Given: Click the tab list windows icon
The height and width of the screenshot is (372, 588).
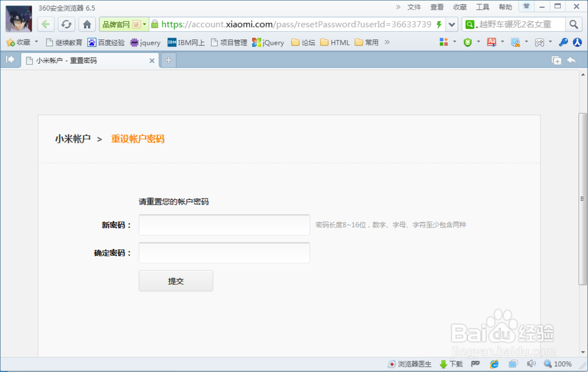Looking at the screenshot, I should [556, 61].
